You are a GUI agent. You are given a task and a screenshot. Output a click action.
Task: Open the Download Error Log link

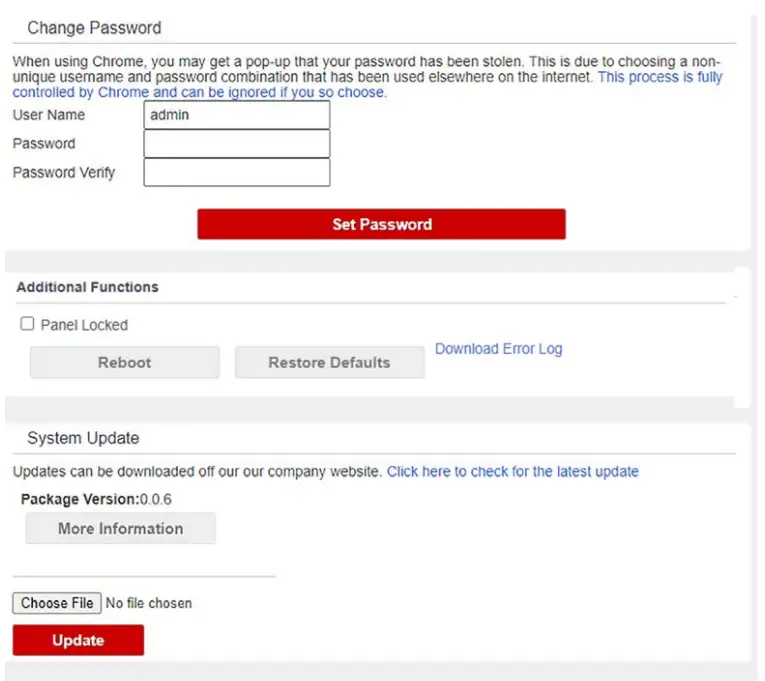coord(499,349)
